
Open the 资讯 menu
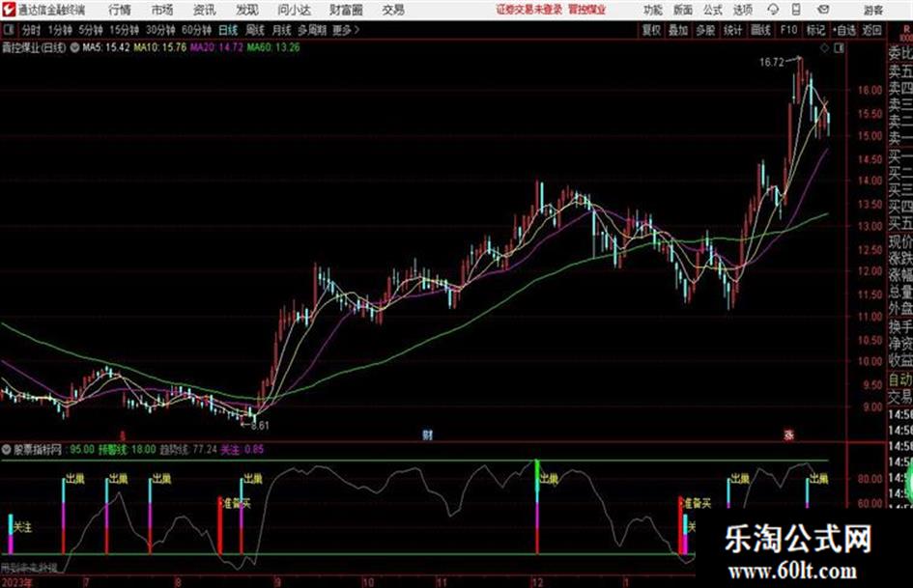click(204, 10)
